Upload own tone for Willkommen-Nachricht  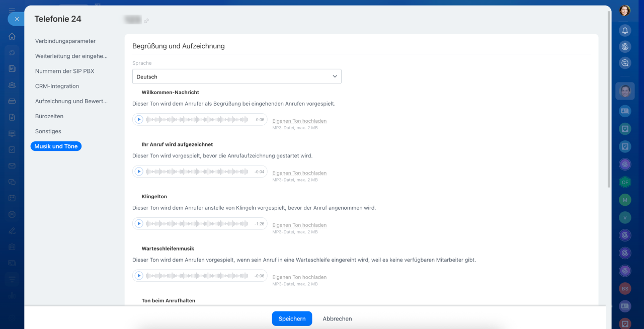pos(299,121)
